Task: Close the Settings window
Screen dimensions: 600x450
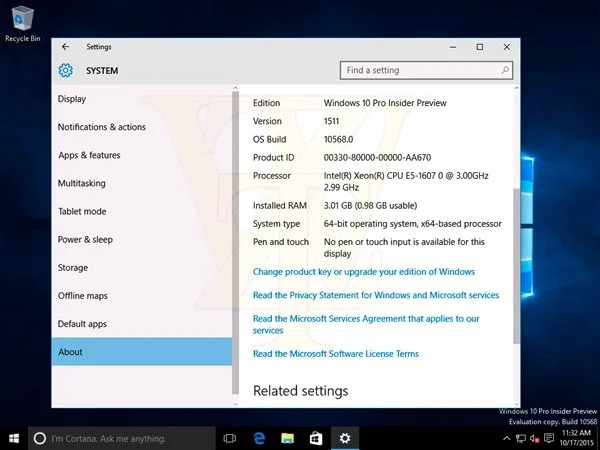Action: [507, 47]
